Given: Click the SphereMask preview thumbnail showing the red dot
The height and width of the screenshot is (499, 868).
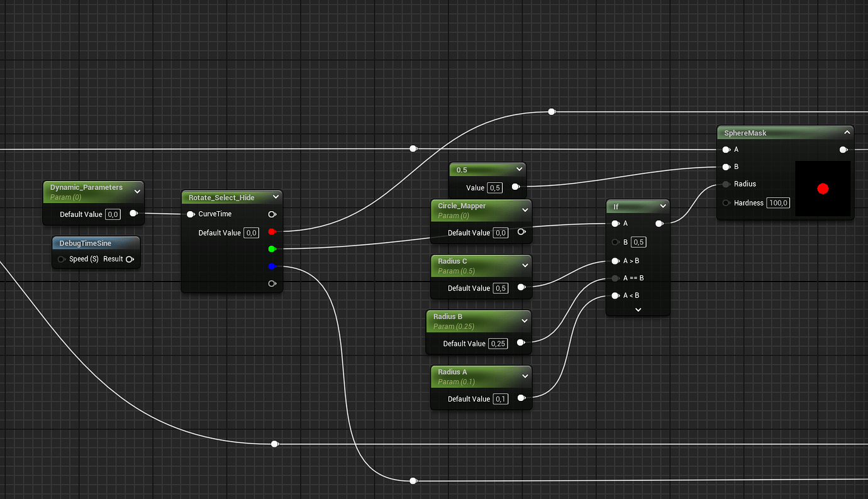Looking at the screenshot, I should (823, 189).
